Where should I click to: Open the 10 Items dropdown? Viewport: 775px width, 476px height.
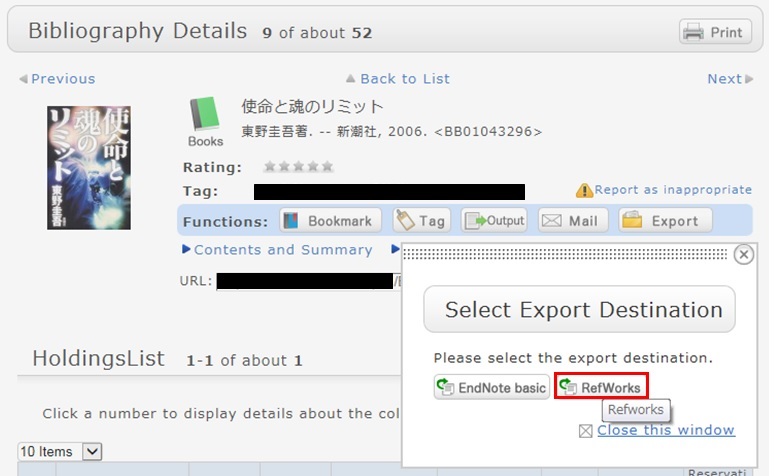pyautogui.click(x=60, y=452)
